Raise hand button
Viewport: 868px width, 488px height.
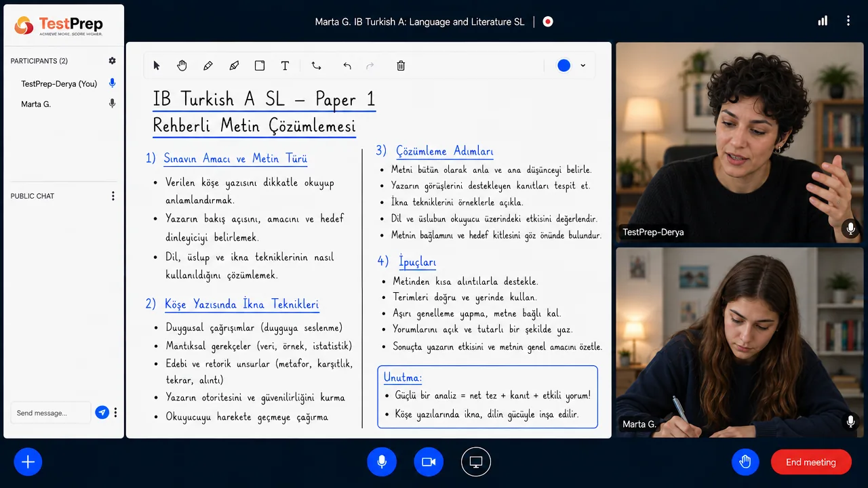click(x=745, y=462)
